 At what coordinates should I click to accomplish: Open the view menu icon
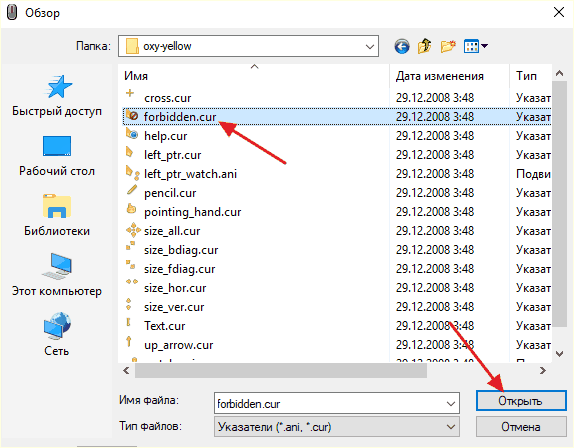tap(475, 46)
